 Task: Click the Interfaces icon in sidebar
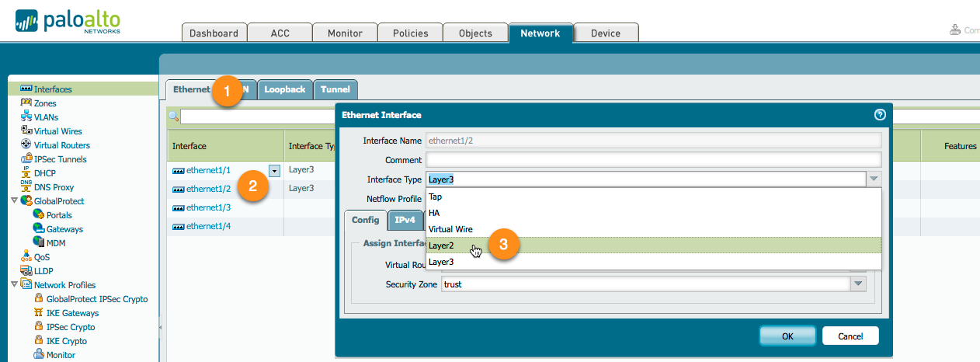point(26,89)
